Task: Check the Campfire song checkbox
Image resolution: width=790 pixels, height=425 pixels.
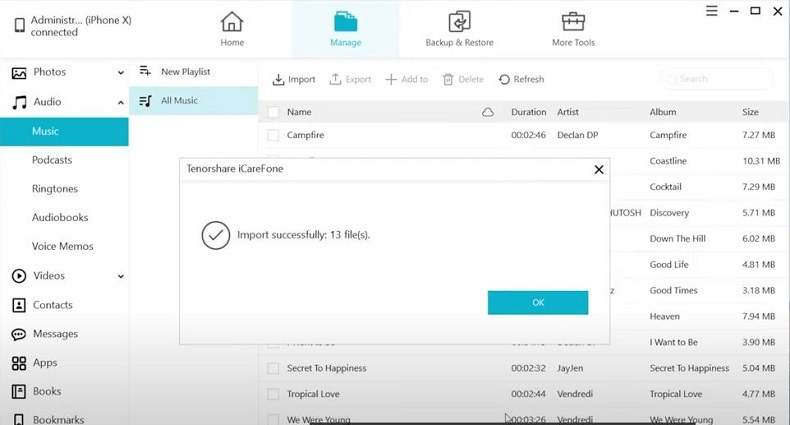Action: point(273,135)
